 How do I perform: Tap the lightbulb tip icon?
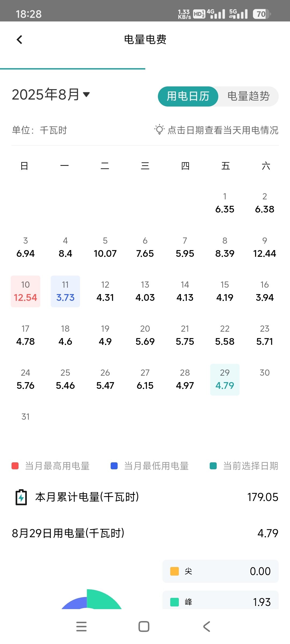[x=159, y=130]
